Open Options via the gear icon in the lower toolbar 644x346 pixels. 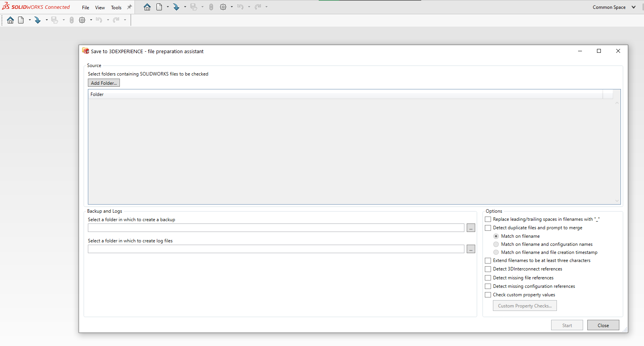tap(82, 20)
